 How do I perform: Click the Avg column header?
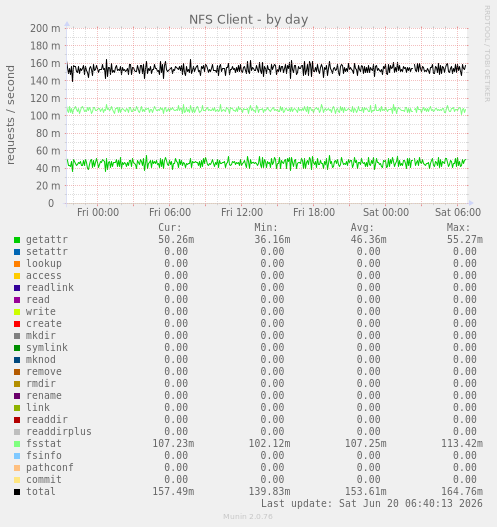click(x=362, y=228)
